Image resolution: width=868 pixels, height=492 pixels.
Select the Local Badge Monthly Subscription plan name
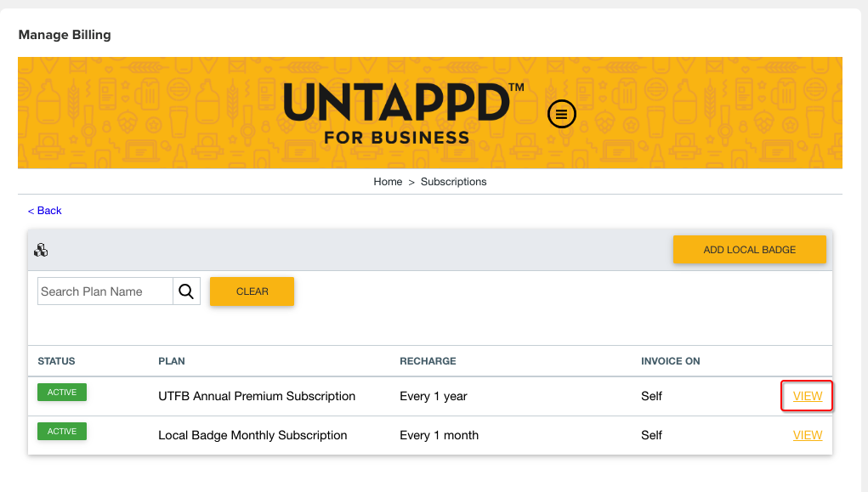tap(252, 436)
